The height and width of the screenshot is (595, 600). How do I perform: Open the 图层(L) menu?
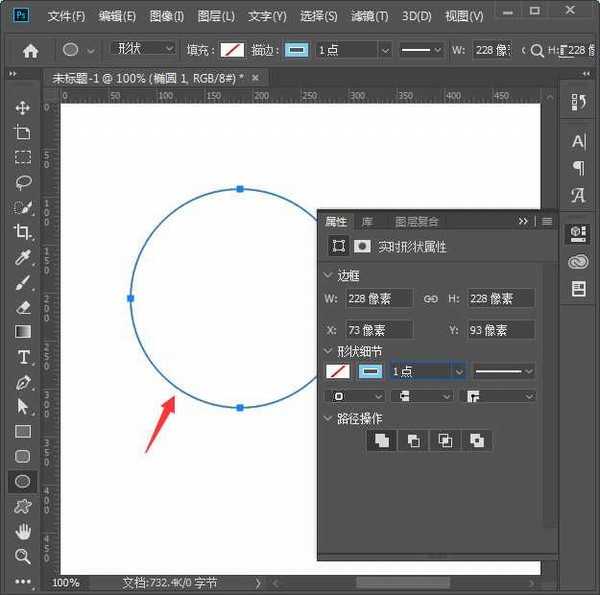tap(216, 17)
